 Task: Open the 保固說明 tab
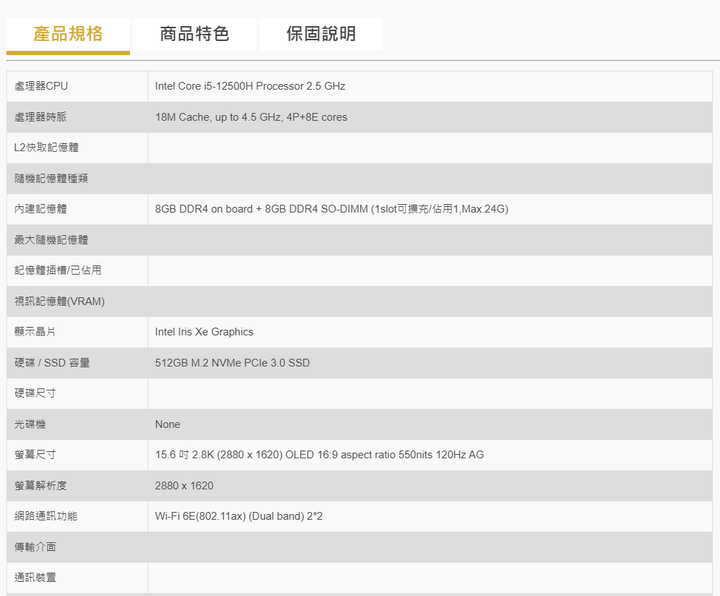[x=321, y=34]
